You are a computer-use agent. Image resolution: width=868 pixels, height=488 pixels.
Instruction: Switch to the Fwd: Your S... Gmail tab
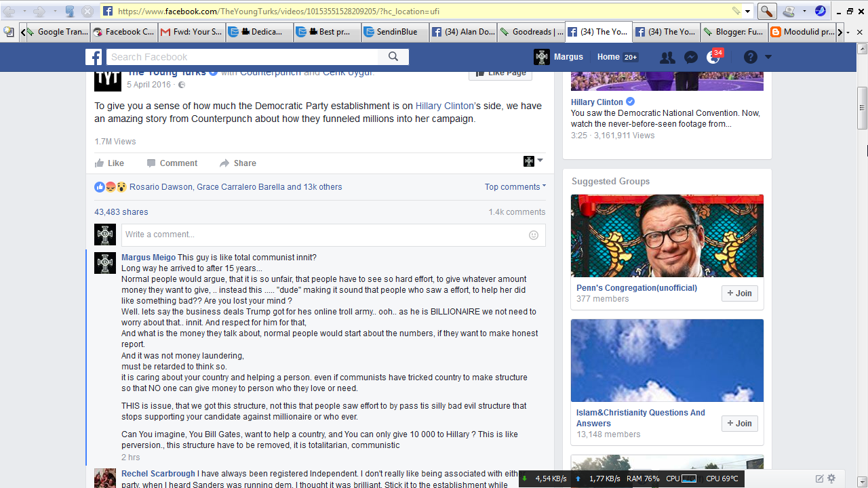[192, 32]
